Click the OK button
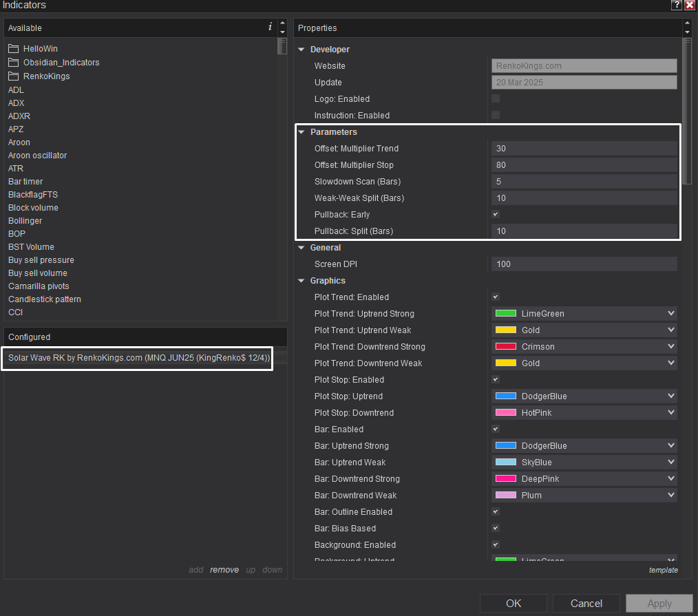The height and width of the screenshot is (616, 698). click(x=514, y=604)
